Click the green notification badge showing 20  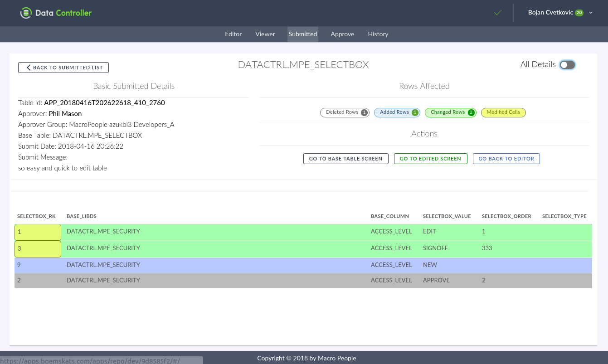click(x=579, y=13)
